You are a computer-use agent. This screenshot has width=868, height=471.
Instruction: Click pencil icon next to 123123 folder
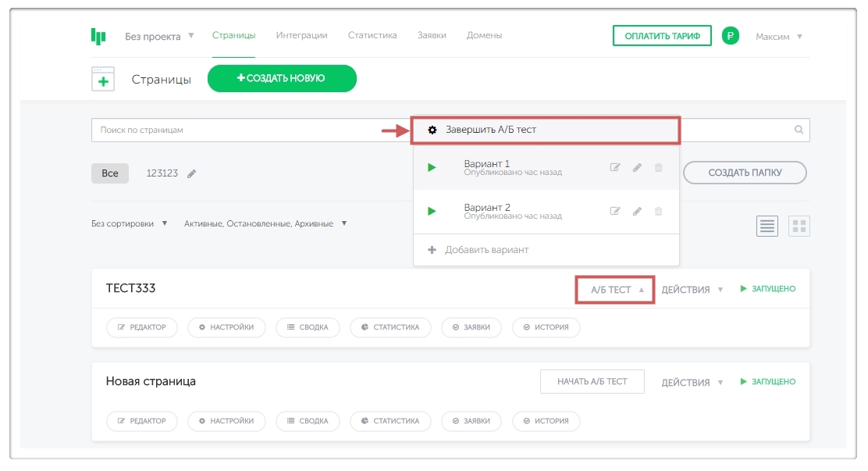[192, 173]
